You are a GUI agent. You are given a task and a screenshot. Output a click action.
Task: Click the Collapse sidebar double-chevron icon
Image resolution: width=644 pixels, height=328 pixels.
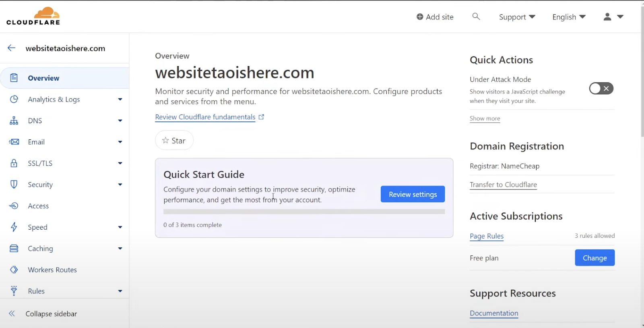[x=12, y=313]
